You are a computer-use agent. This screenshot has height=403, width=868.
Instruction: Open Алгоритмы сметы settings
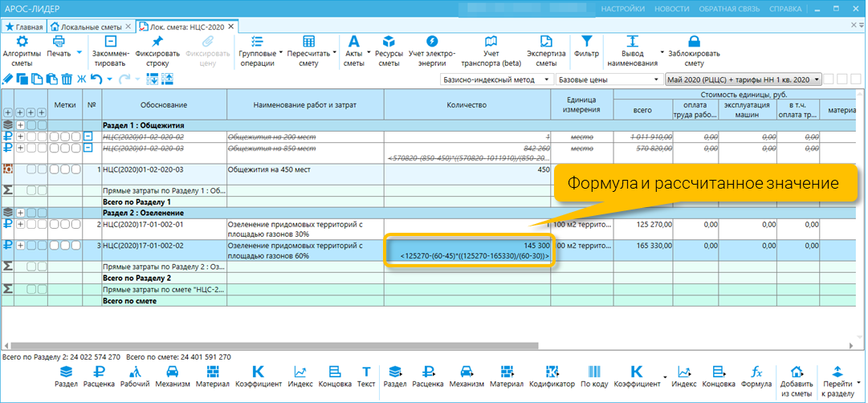coord(22,51)
